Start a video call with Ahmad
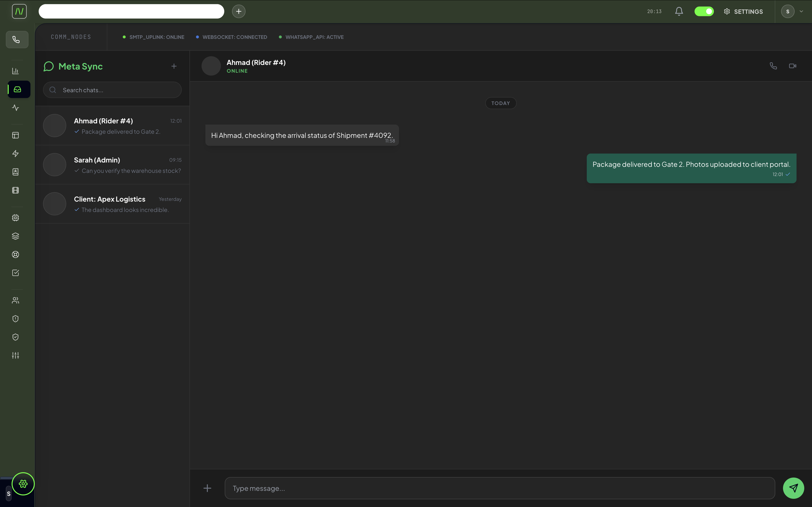 [x=793, y=65]
